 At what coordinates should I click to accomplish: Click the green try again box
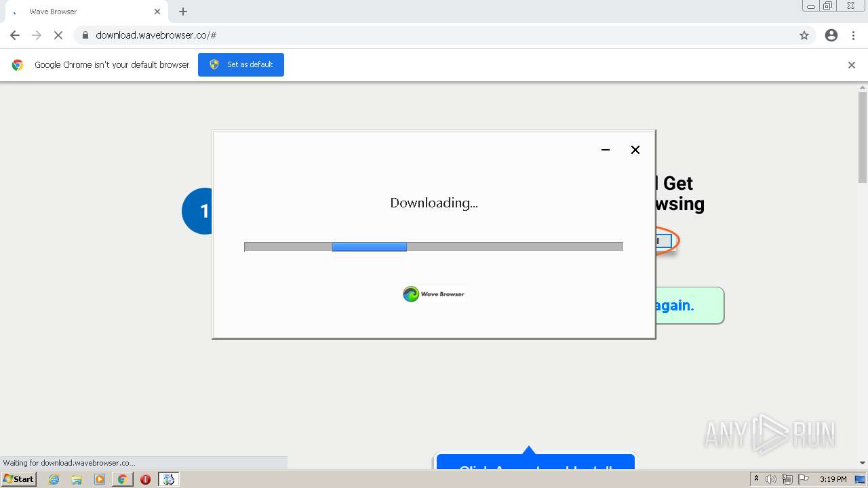(x=690, y=306)
